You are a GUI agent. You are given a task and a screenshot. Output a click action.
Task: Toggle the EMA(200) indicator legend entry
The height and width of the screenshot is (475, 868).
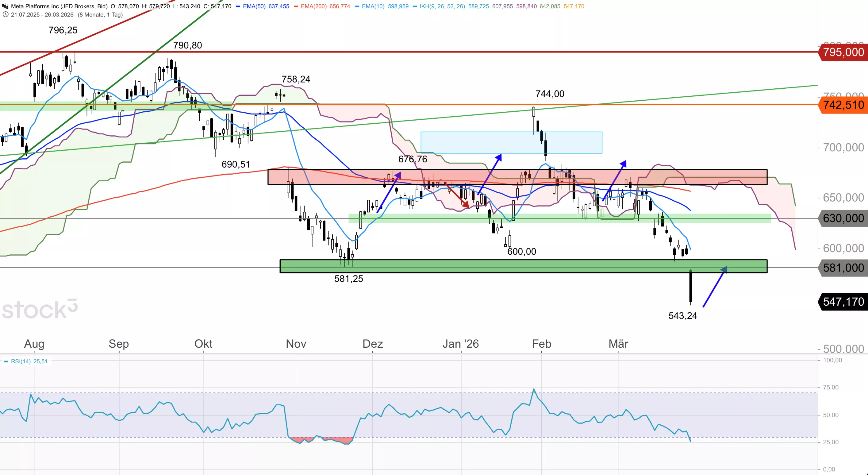point(314,6)
